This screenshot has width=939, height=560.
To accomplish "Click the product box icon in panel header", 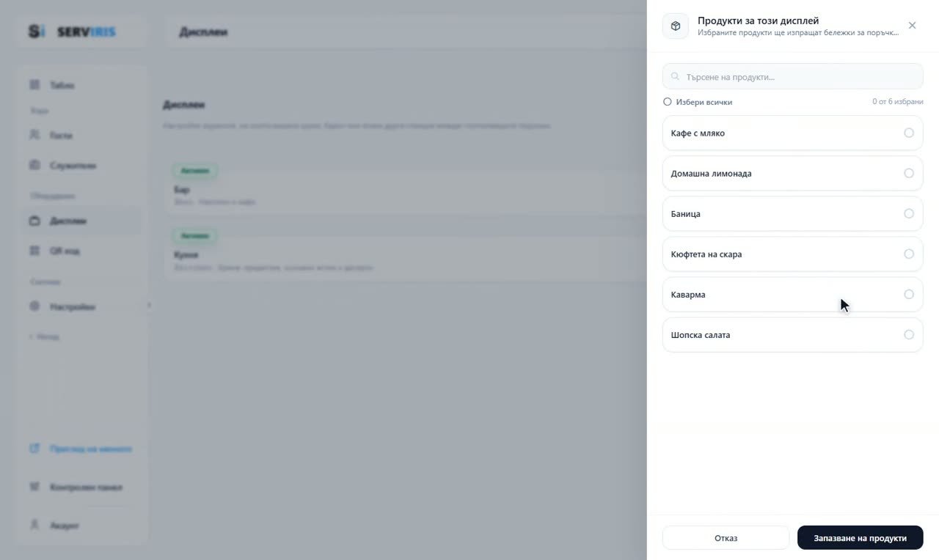I will 676,26.
